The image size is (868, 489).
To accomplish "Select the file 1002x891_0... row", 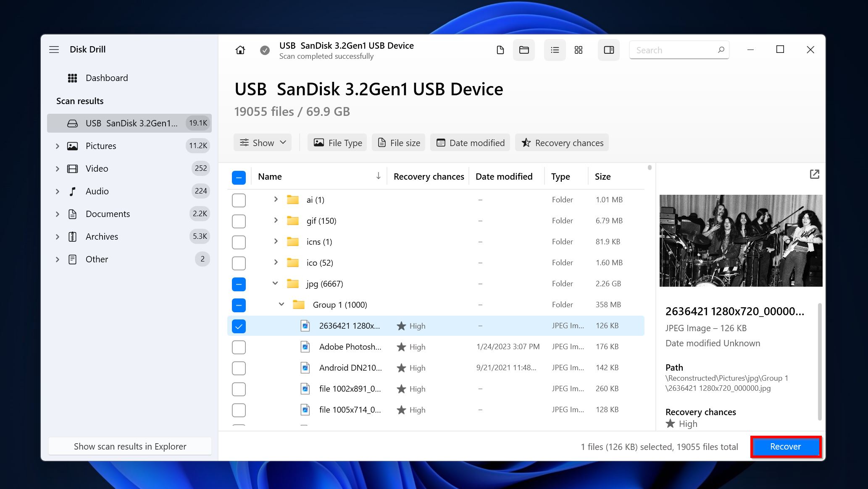I will [436, 389].
